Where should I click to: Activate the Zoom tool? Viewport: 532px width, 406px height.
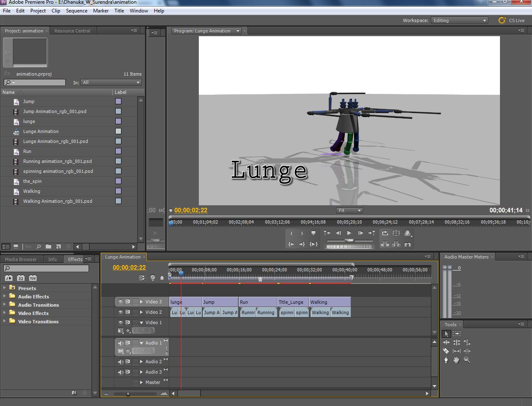pyautogui.click(x=467, y=360)
